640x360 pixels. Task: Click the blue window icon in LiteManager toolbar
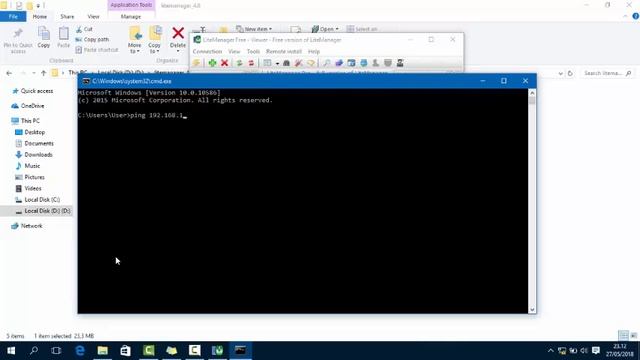tap(351, 63)
